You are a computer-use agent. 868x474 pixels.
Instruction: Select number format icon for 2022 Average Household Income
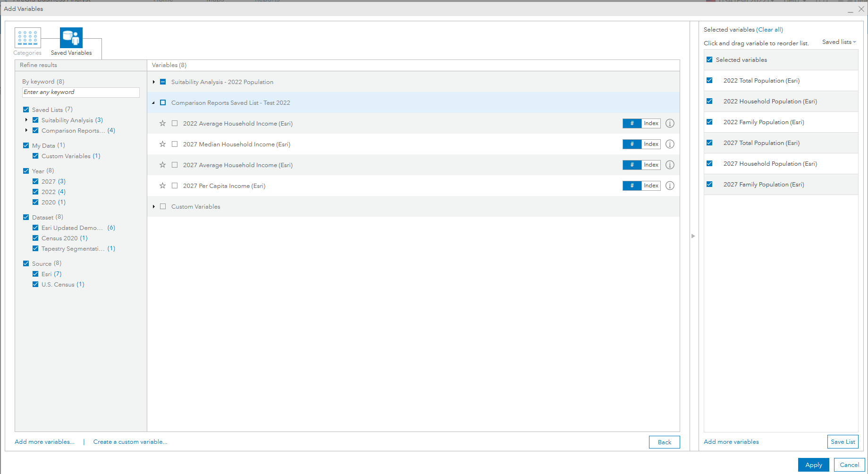(x=632, y=123)
